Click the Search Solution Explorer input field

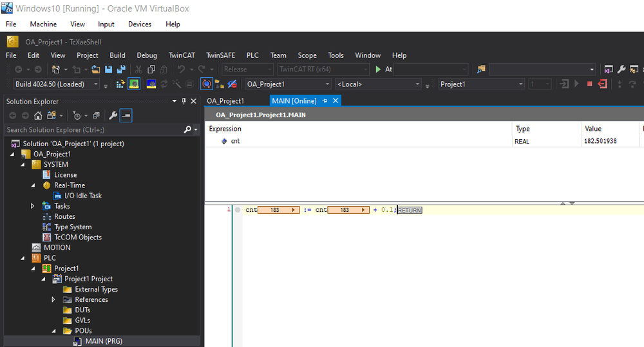(x=93, y=130)
